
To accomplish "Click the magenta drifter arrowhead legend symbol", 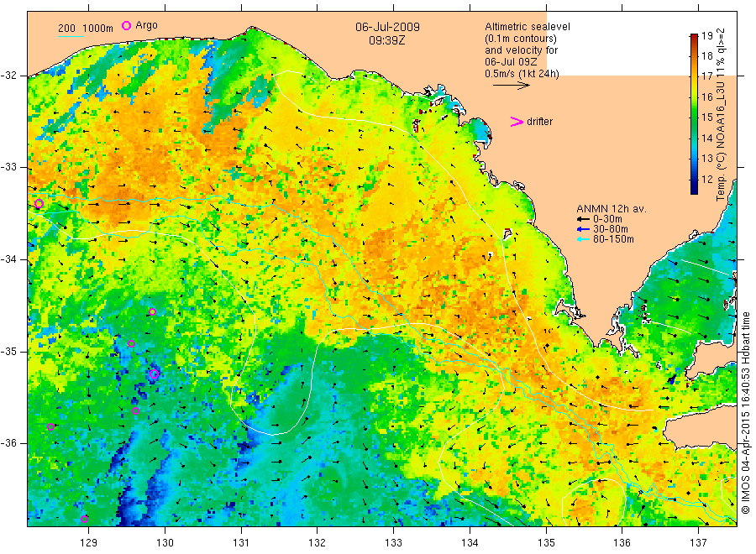I will point(517,122).
